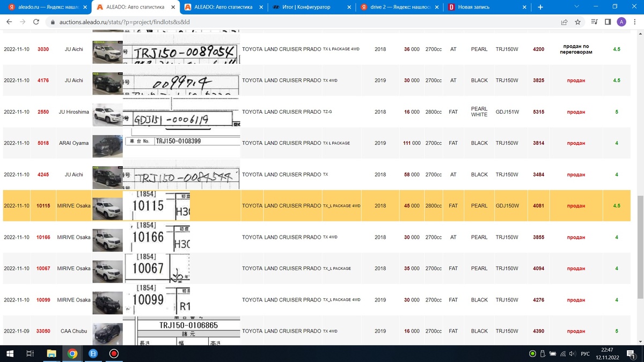This screenshot has width=644, height=362.
Task: Go forward in browser history
Action: (23, 22)
